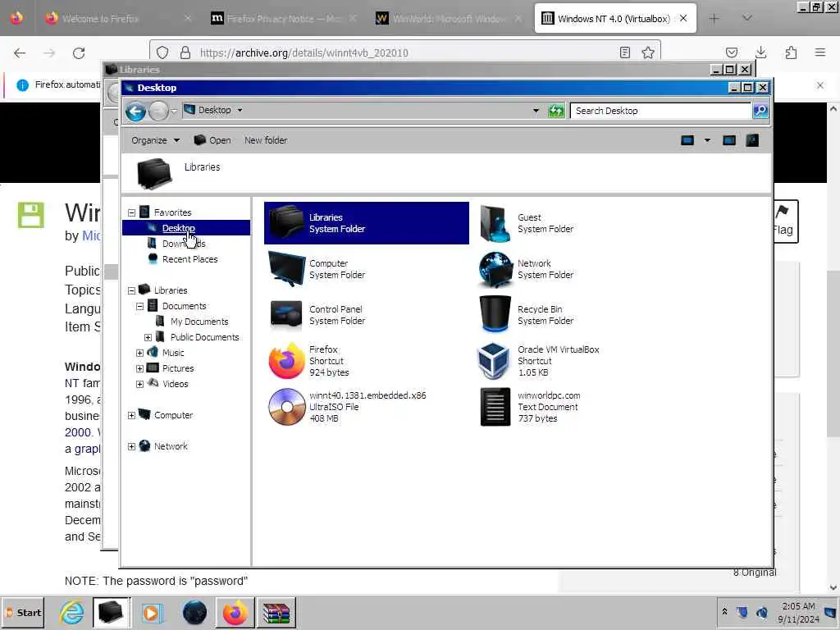The image size is (840, 630).
Task: Select Downloads in Favorites
Action: click(x=184, y=244)
